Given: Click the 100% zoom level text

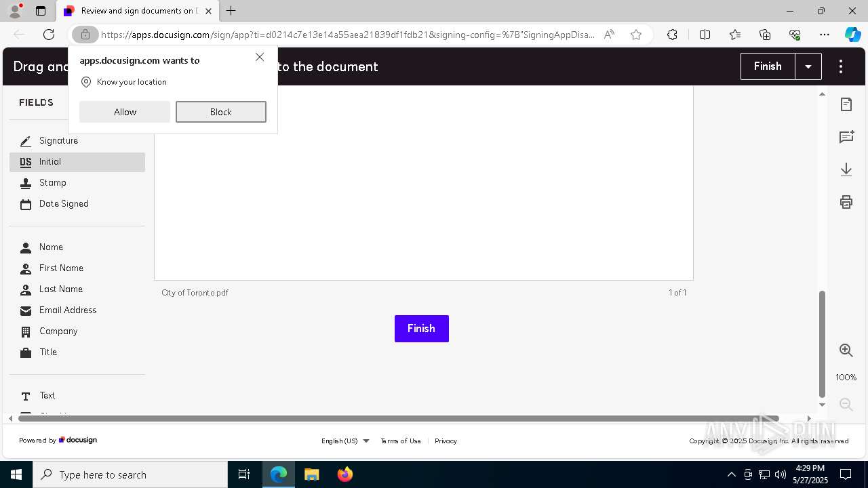Looking at the screenshot, I should click(846, 378).
